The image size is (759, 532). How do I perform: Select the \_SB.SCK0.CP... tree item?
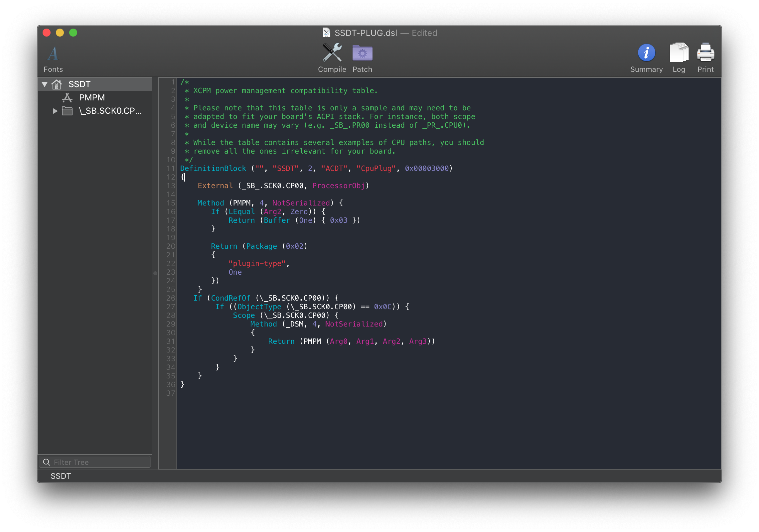pos(110,111)
